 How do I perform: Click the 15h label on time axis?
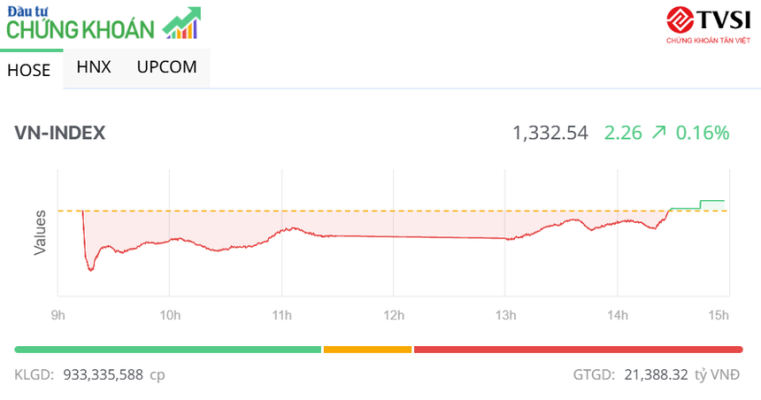coord(718,315)
